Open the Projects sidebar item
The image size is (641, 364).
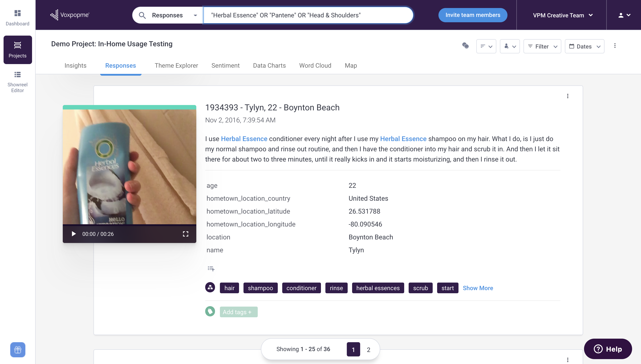point(18,50)
